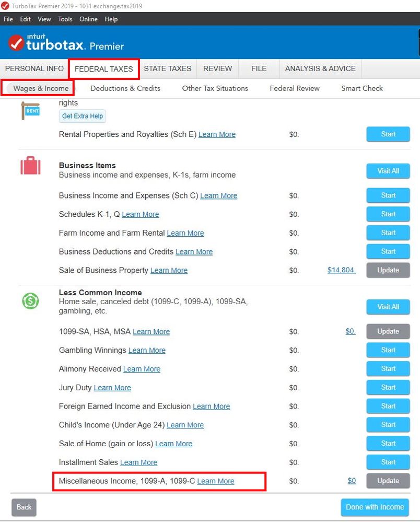The image size is (420, 522).
Task: Start Gambling Winnings
Action: pos(388,350)
